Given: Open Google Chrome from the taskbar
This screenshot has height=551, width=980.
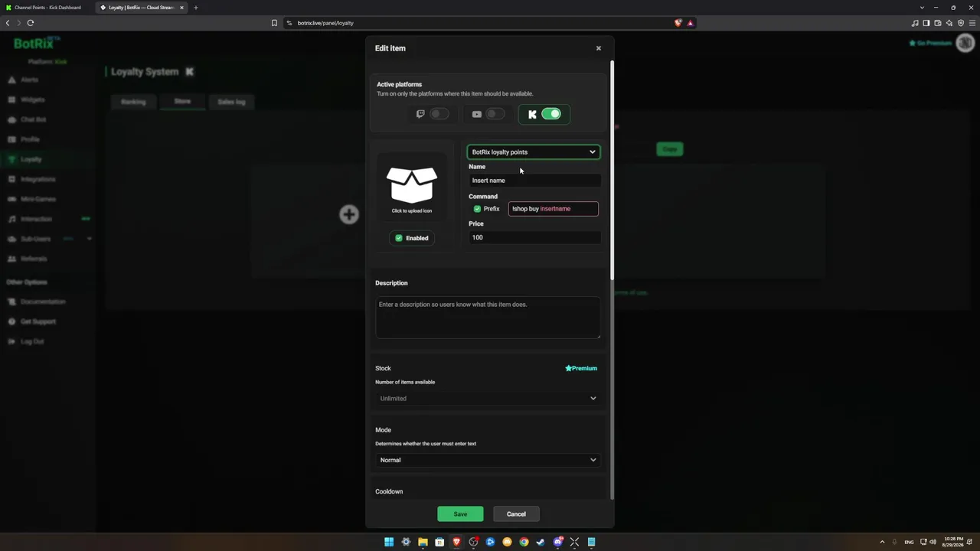Looking at the screenshot, I should coord(524,542).
